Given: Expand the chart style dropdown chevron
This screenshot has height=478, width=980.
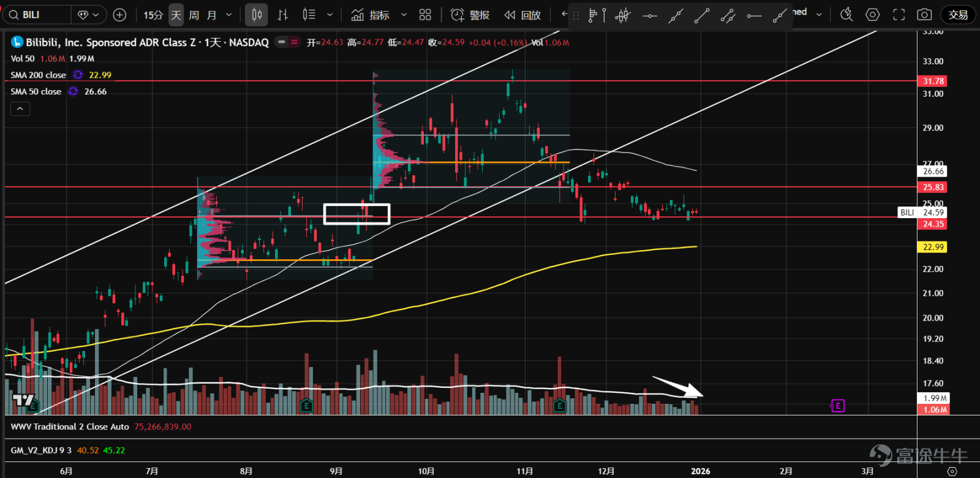Looking at the screenshot, I should (330, 15).
